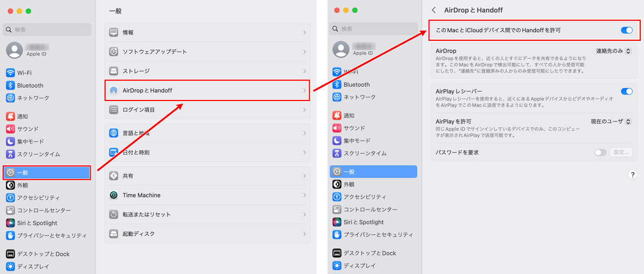Click 言語と地域 globe icon in 一般 pane
The width and height of the screenshot is (644, 274).
(114, 133)
